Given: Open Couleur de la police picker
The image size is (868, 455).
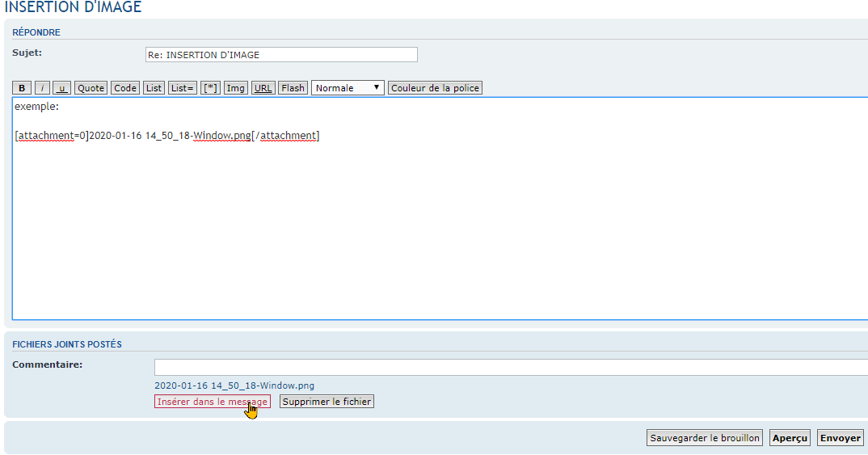Looking at the screenshot, I should click(x=435, y=88).
